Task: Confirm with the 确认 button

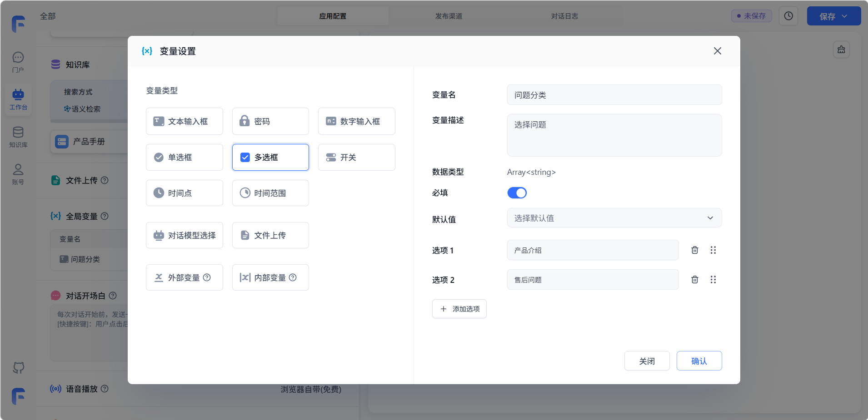Action: (699, 361)
